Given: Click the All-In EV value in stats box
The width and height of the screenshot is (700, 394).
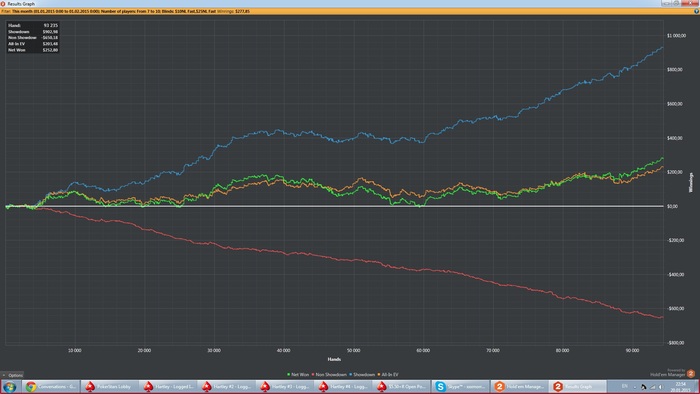Looking at the screenshot, I should (50, 44).
